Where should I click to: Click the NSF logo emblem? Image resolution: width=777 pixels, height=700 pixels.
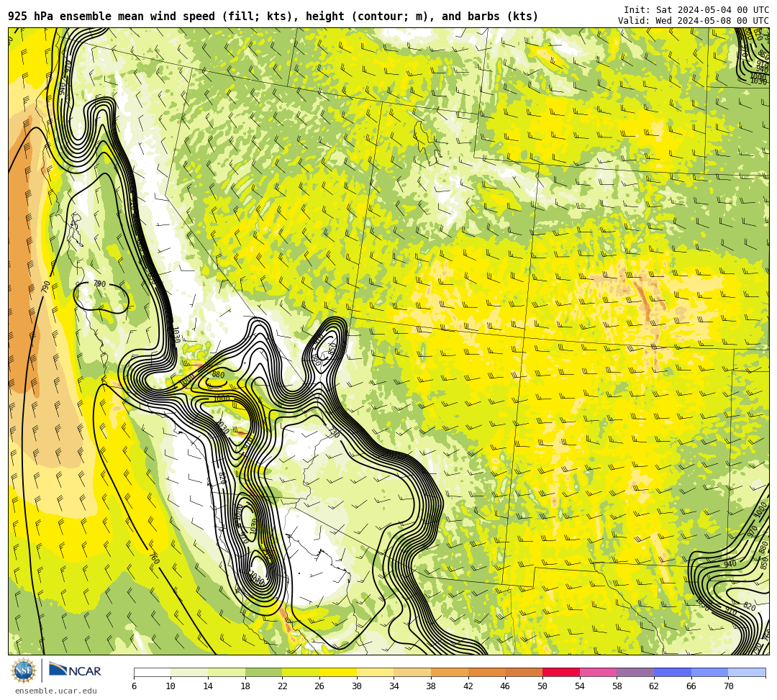click(x=23, y=671)
